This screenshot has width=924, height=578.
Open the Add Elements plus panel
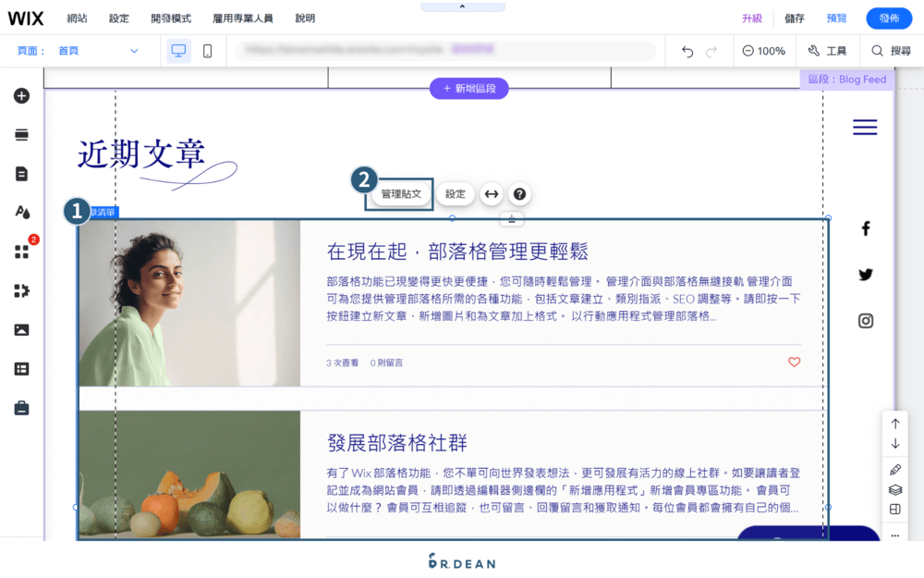point(21,94)
